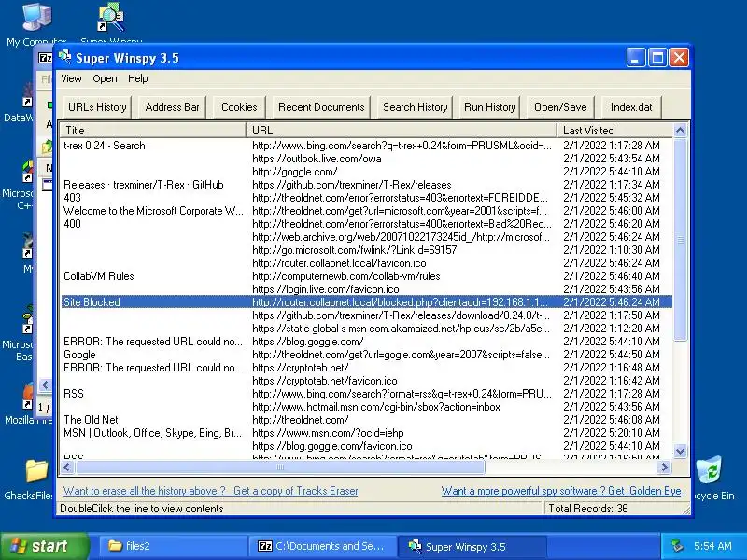Select the outlook.live.com/owa URL row
Image resolution: width=747 pixels, height=560 pixels.
(366, 159)
